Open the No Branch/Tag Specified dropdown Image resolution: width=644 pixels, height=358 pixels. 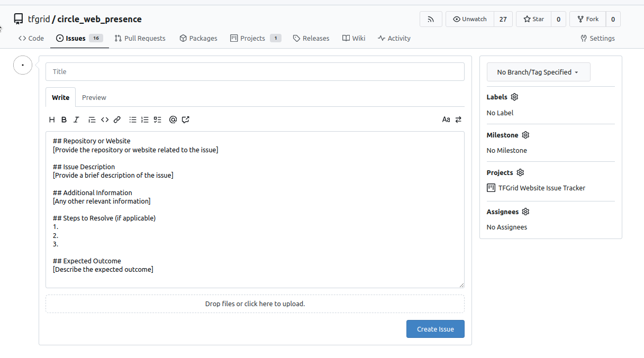pos(538,72)
